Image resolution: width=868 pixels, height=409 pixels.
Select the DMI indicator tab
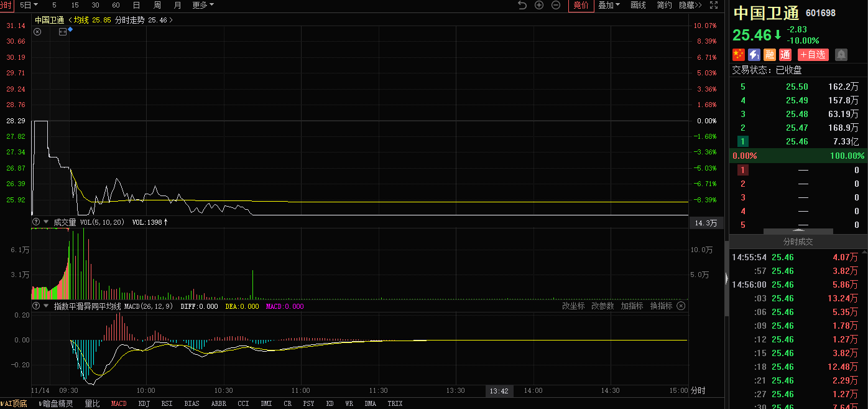click(x=266, y=403)
